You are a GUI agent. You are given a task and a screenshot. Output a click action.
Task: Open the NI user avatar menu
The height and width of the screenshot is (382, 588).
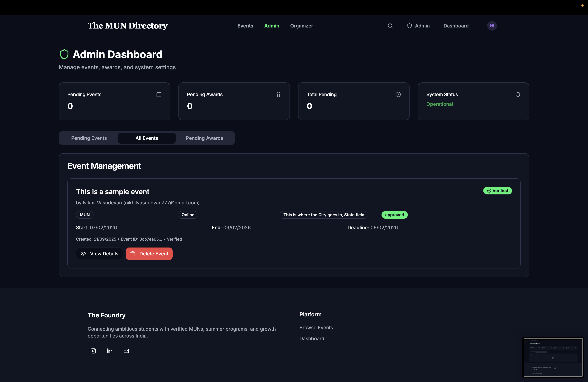[492, 26]
